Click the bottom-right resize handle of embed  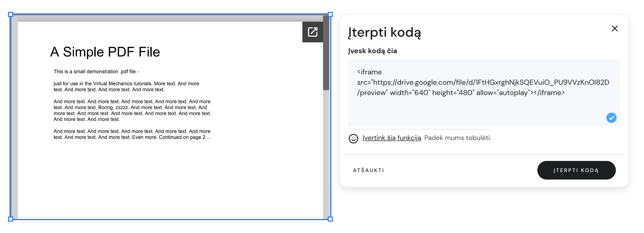coord(330,219)
